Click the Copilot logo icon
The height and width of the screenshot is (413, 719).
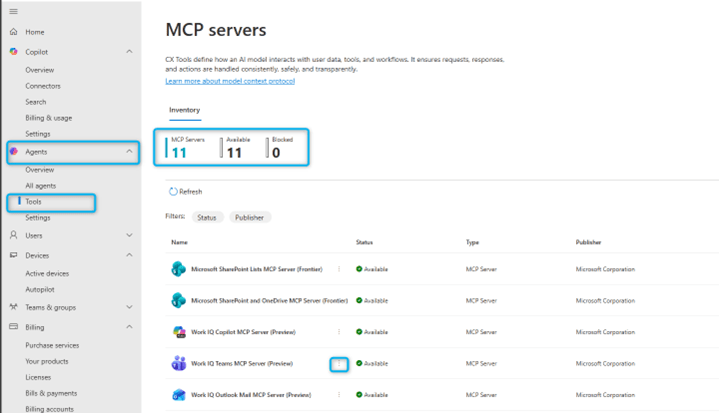13,52
